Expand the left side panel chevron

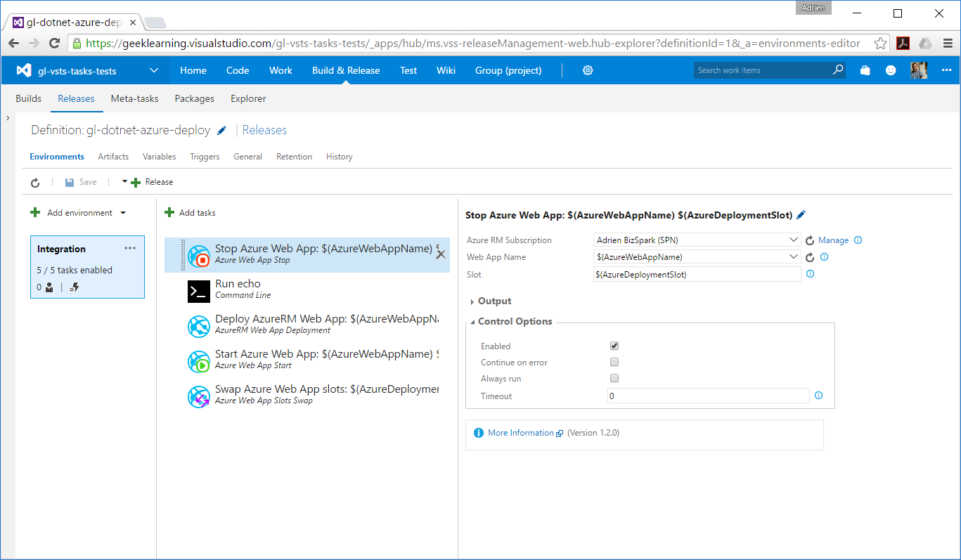(8, 118)
